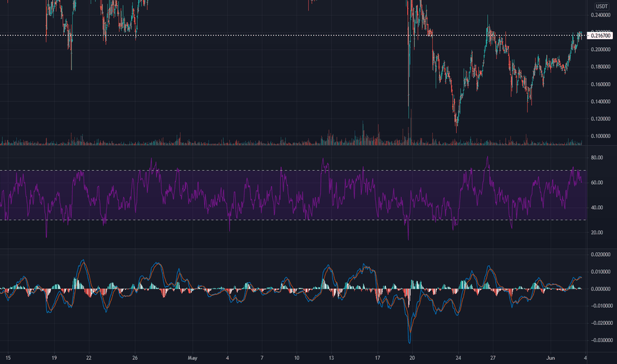The height and width of the screenshot is (364, 617).
Task: Click the Jun label on time axis
Action: 551,358
